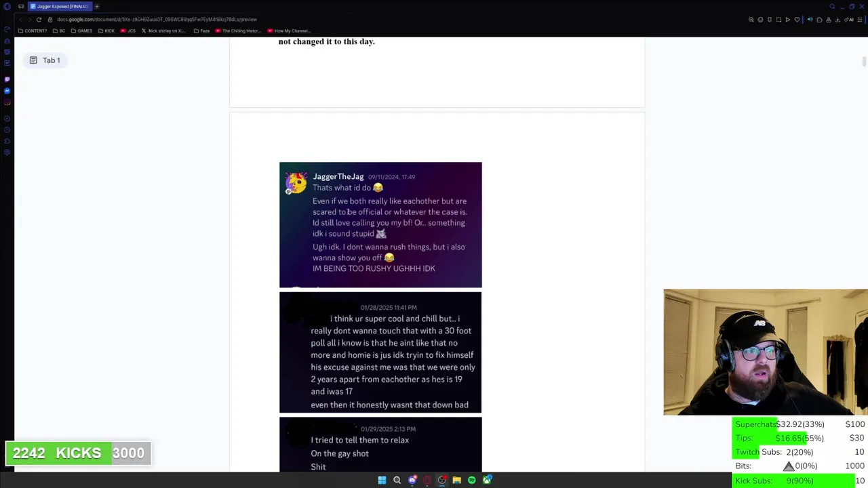Click the streamer webcam overlay
The image size is (868, 488).
[766, 352]
